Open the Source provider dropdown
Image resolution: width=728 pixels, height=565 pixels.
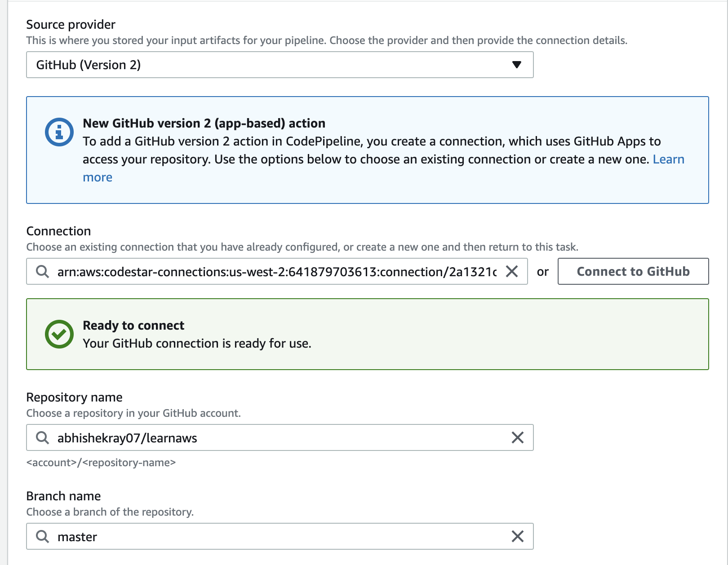click(x=280, y=65)
